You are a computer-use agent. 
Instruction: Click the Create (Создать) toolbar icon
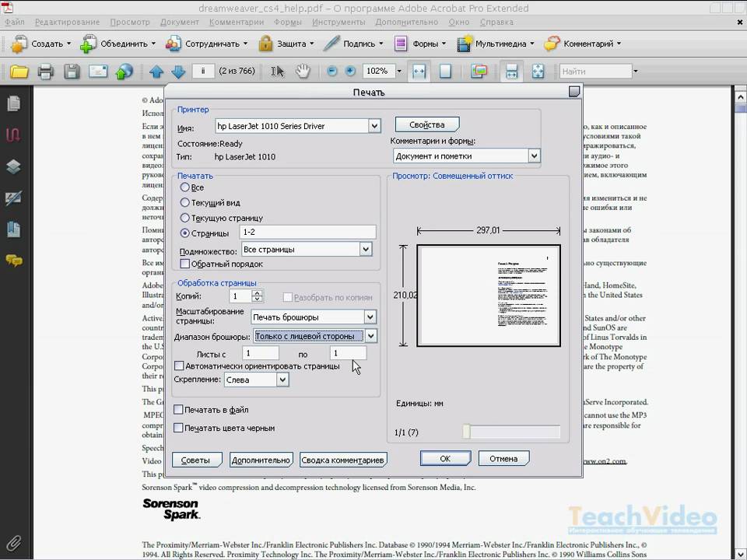(x=19, y=44)
